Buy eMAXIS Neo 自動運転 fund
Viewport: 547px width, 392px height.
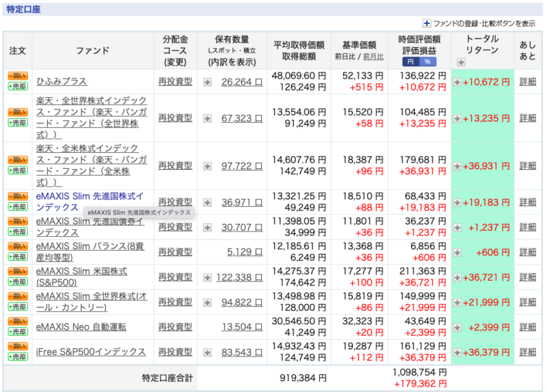click(18, 322)
